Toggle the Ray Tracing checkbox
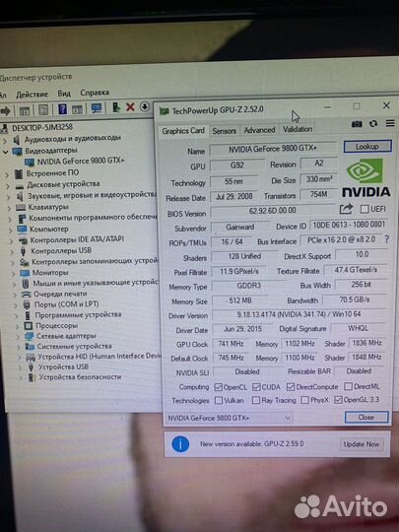 click(x=256, y=401)
